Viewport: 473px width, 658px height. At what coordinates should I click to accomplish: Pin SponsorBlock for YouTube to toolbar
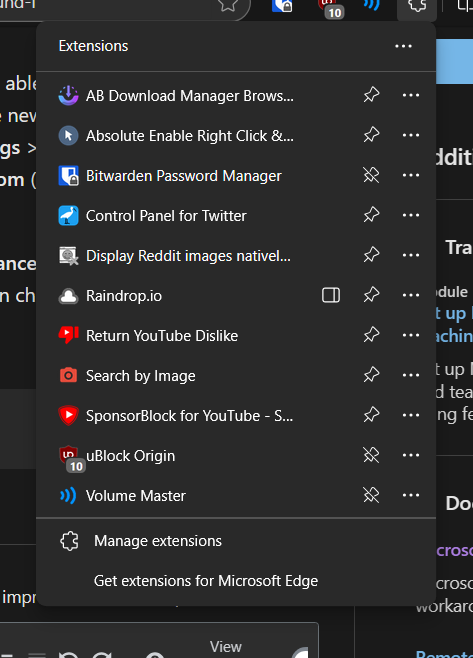click(x=371, y=415)
